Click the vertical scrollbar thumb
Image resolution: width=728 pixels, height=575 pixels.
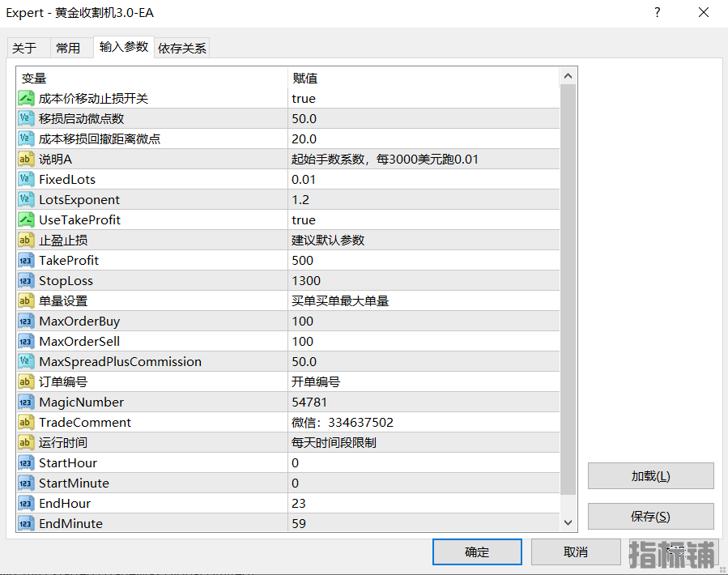pos(568,289)
